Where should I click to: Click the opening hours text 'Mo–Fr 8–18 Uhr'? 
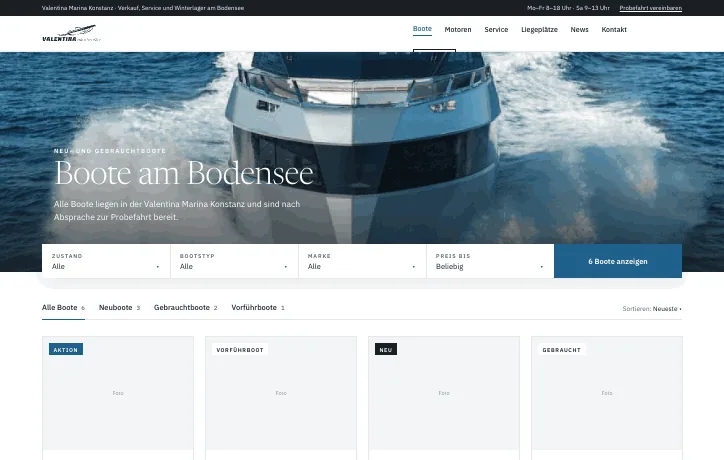(x=549, y=8)
